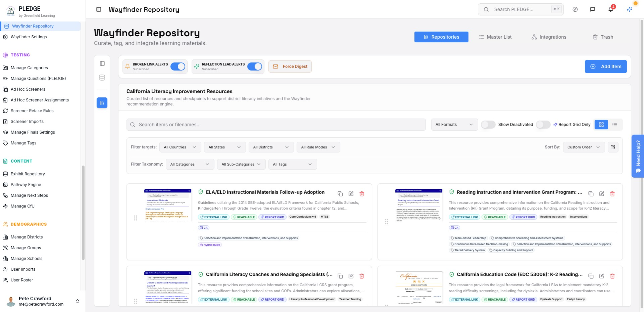Viewport: 644px width, 312px height.
Task: Open the All Rule Modes dropdown
Action: (x=318, y=147)
